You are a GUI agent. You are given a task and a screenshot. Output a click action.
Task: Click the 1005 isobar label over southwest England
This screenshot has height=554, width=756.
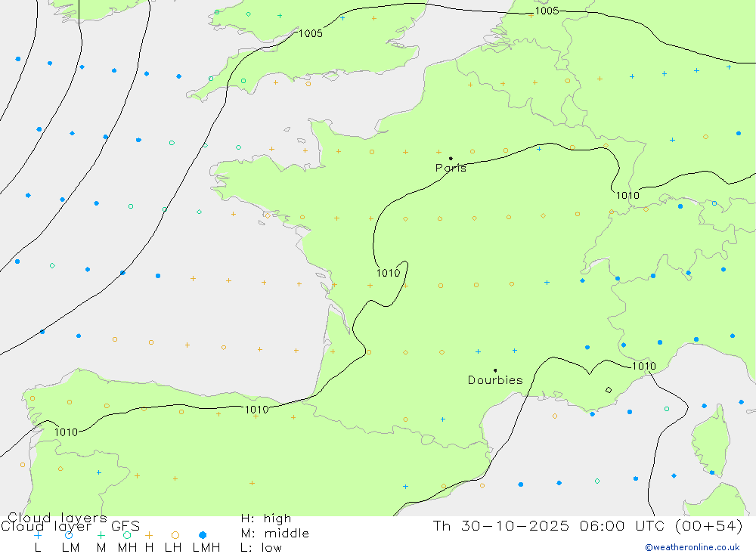point(311,33)
